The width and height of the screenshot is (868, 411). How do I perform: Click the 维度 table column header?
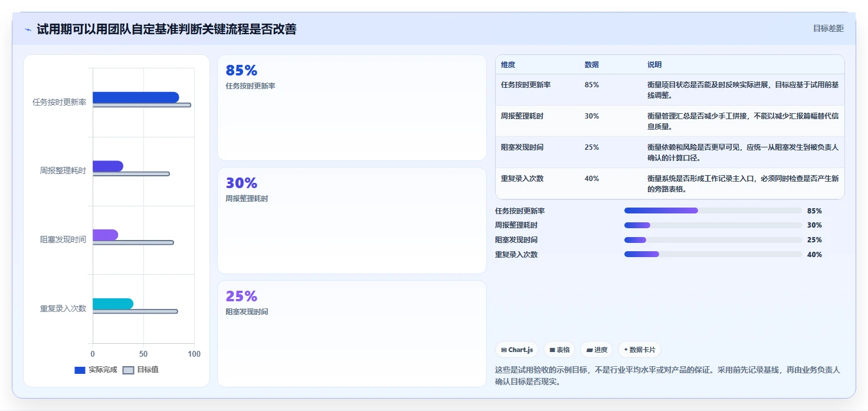508,65
